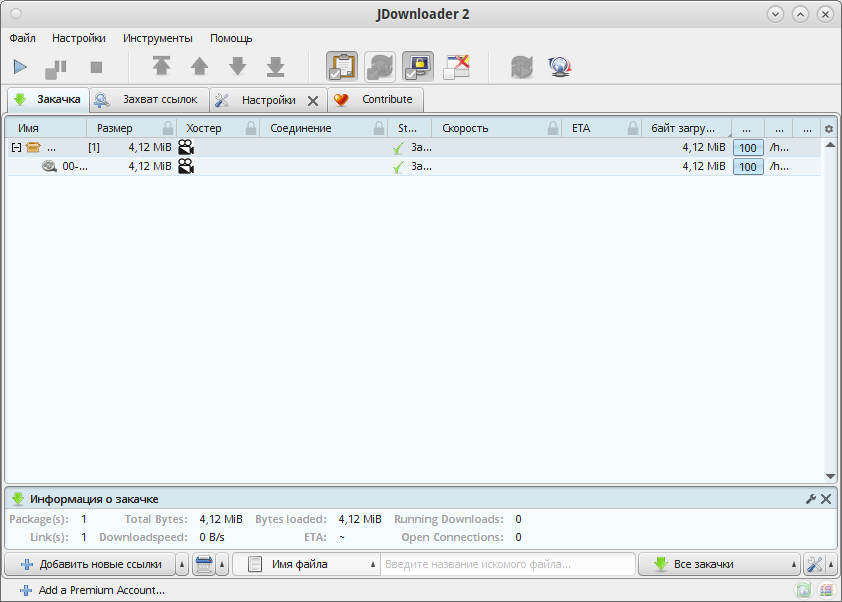Click the greyed reconnect icon
The height and width of the screenshot is (602, 842).
[x=521, y=67]
